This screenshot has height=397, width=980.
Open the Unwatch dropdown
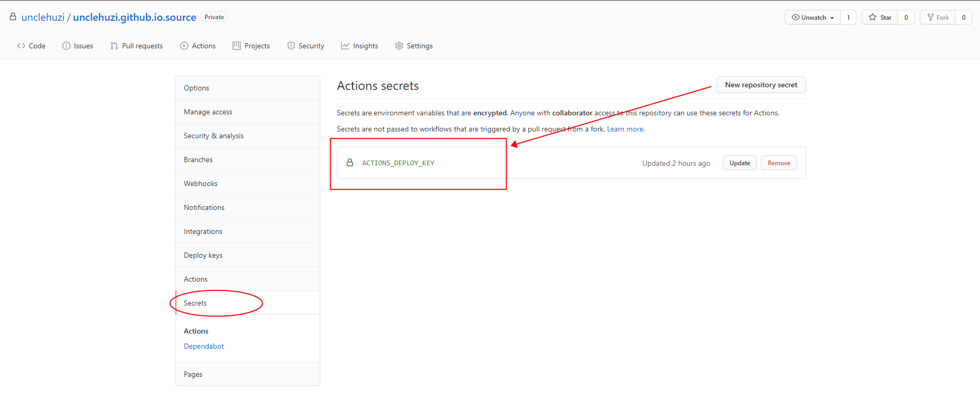click(x=813, y=17)
